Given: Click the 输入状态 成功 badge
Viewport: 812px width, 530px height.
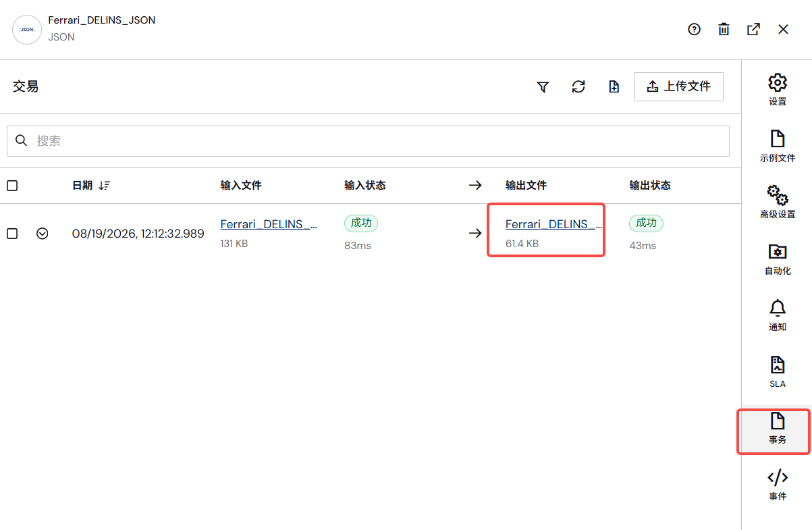Looking at the screenshot, I should point(361,223).
